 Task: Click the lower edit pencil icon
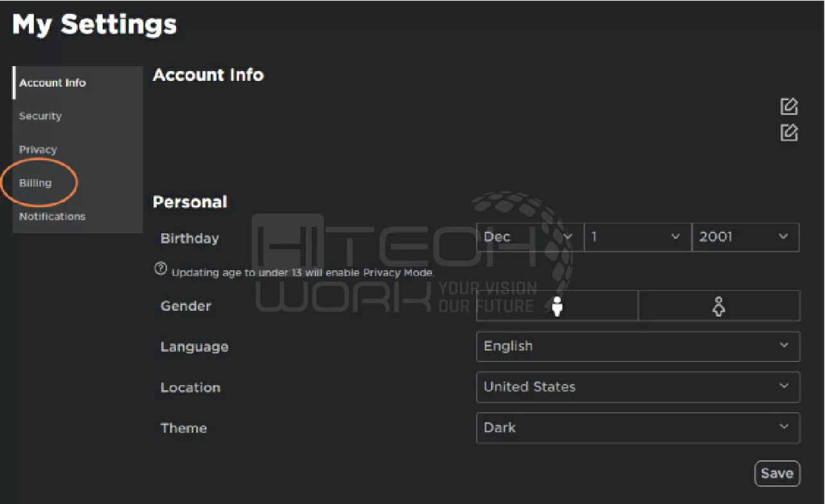pos(789,132)
